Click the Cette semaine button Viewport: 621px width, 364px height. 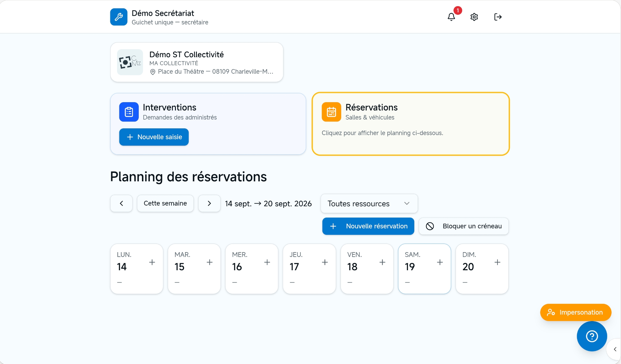(165, 203)
